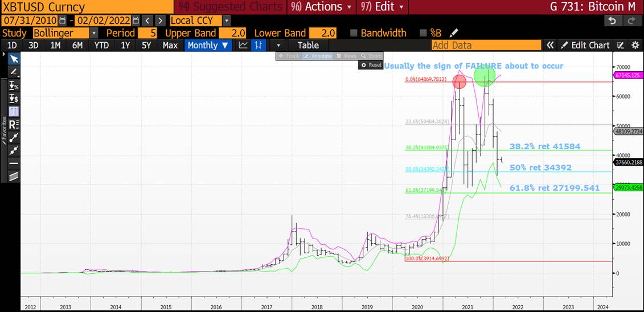Open end date calendar picker
644x312 pixels.
pos(136,20)
